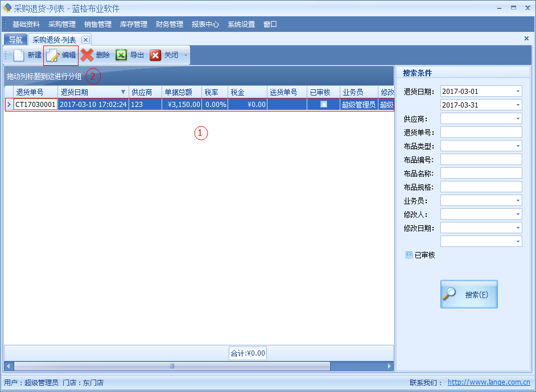The image size is (536, 392).
Task: Click the horizontal scrollbar right arrow
Action: pyautogui.click(x=389, y=366)
